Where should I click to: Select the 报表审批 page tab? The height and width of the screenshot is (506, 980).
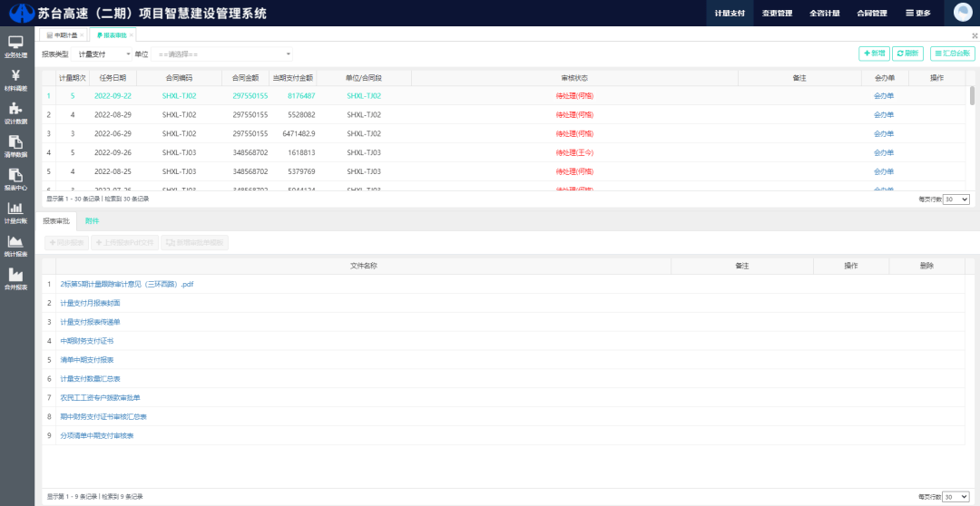click(113, 35)
